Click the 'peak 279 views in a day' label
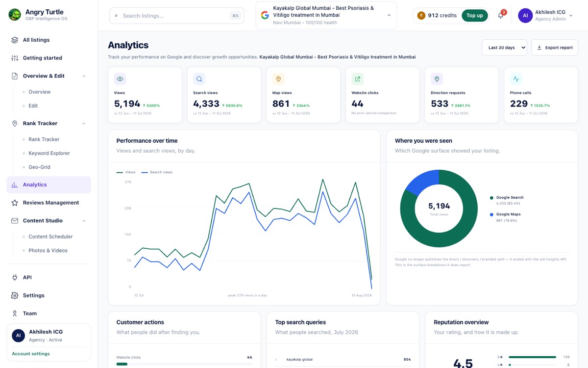The width and height of the screenshot is (588, 368). 247,295
